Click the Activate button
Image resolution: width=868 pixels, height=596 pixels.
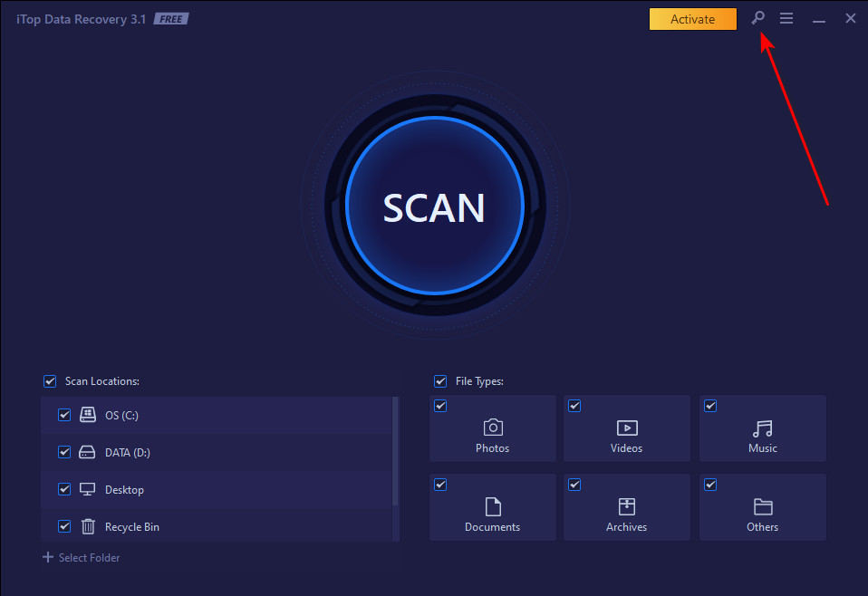(x=692, y=18)
